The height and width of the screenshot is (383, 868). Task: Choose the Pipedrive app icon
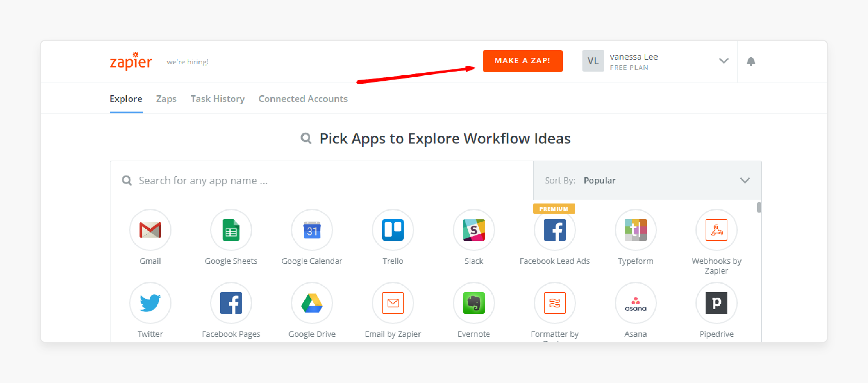716,303
